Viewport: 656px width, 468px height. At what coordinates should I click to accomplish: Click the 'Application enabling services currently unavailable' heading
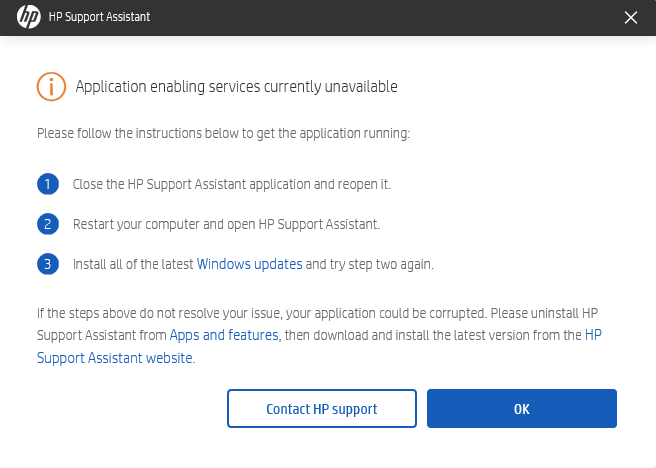pyautogui.click(x=236, y=87)
